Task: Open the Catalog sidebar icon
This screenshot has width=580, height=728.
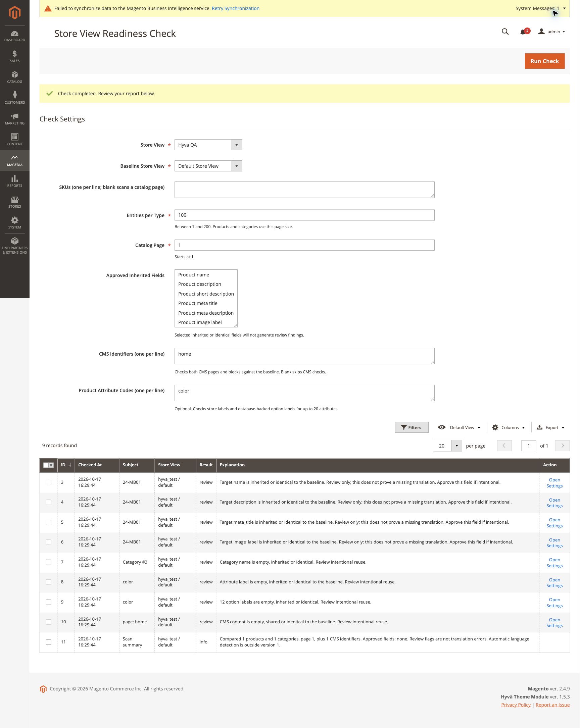Action: coord(14,77)
